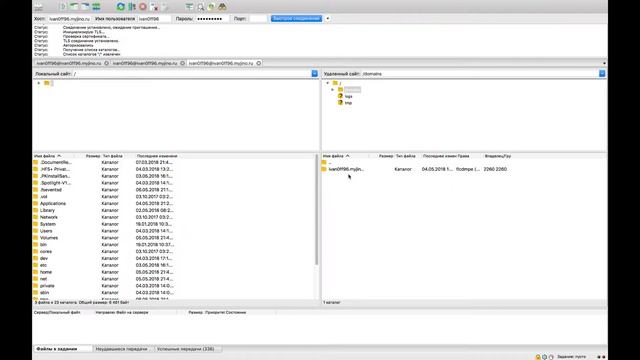This screenshot has height=360, width=640.
Task: Click the queue activity indicator dots
Action: 601,357
